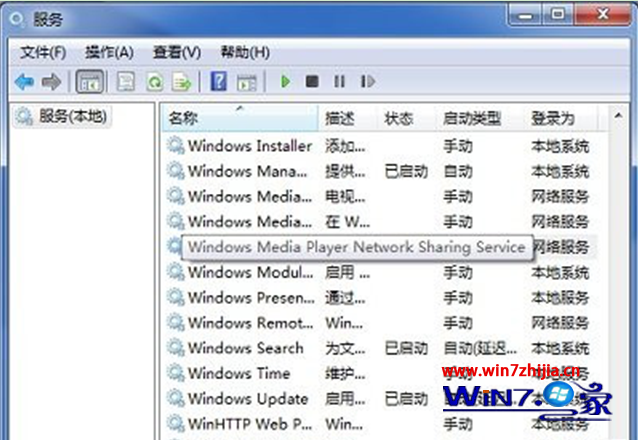The width and height of the screenshot is (638, 440).
Task: Click the 服务 title bar icon
Action: click(17, 19)
